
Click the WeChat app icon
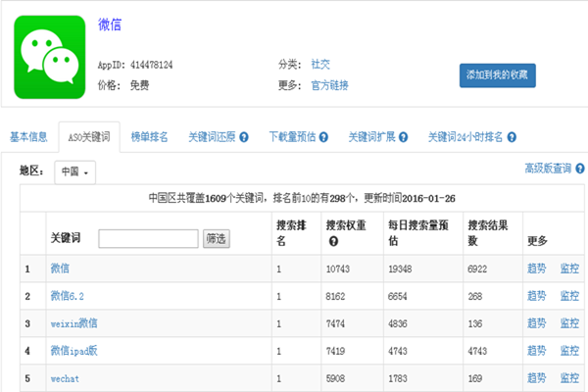coord(50,57)
